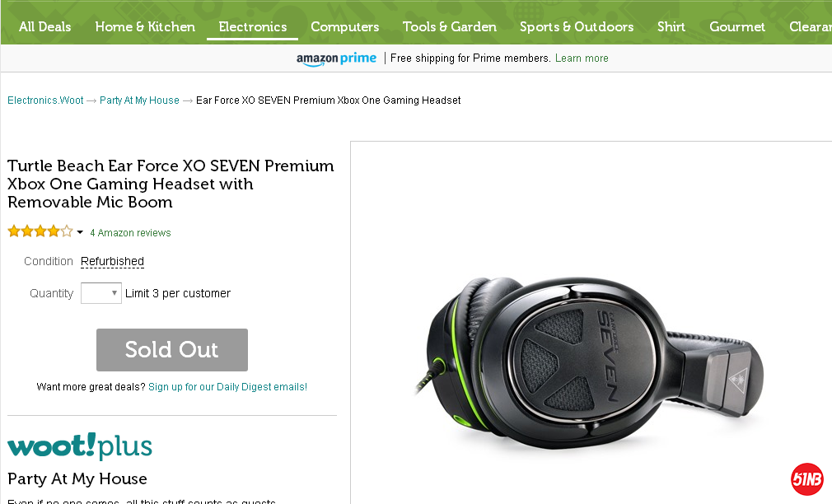
Task: Select the Electronics tab
Action: pyautogui.click(x=253, y=26)
